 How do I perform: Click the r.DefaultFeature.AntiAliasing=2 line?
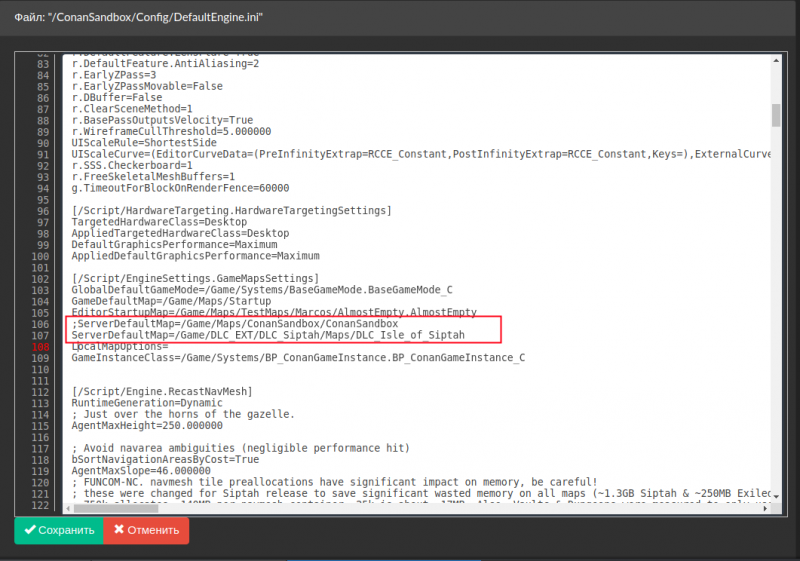coord(165,64)
